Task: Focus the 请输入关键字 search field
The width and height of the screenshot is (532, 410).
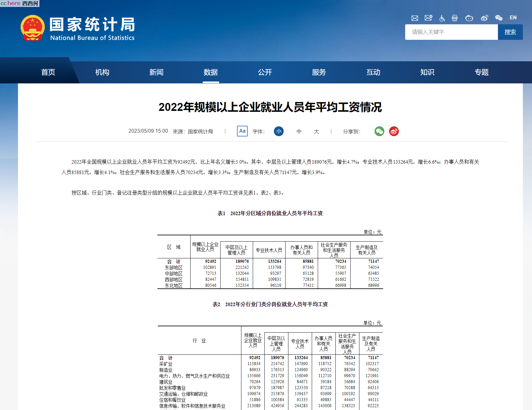Action: pyautogui.click(x=452, y=32)
